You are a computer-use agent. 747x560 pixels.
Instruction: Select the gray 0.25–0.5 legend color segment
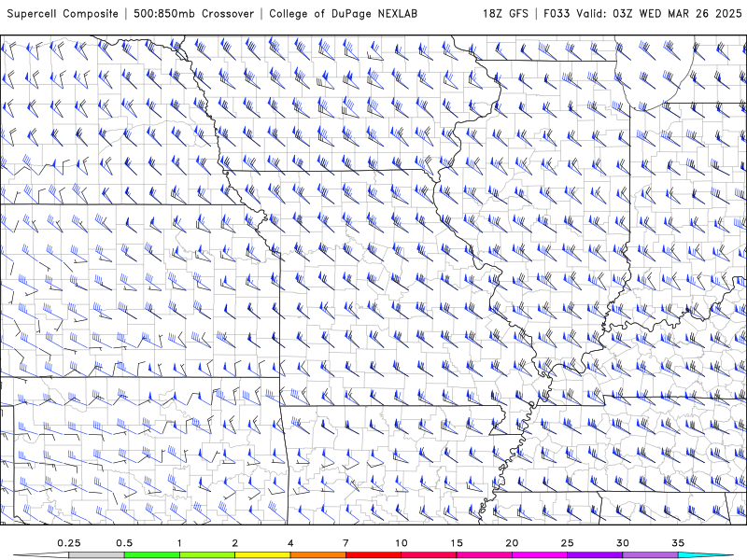pyautogui.click(x=97, y=555)
